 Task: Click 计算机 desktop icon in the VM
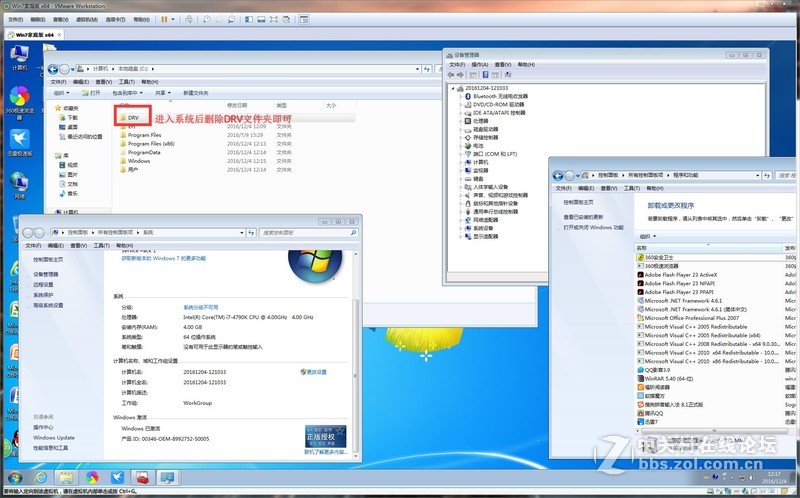point(19,58)
